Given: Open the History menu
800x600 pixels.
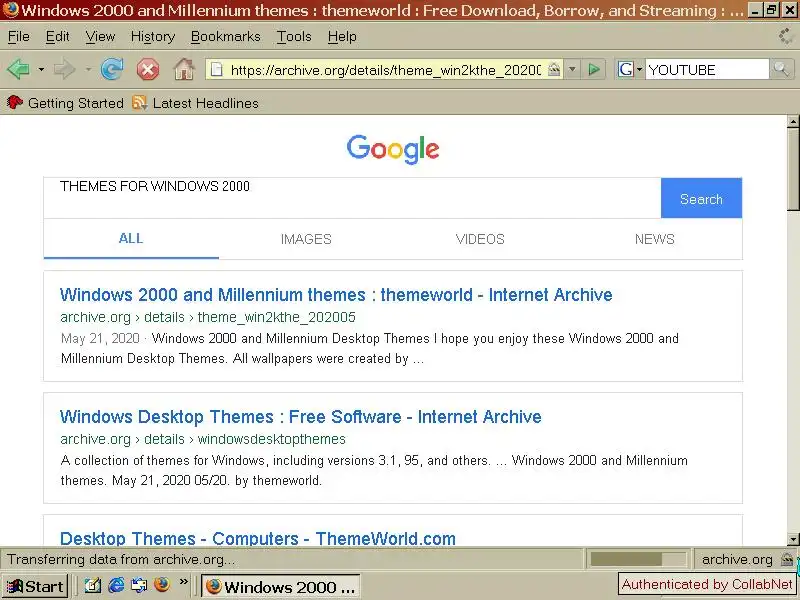Looking at the screenshot, I should (x=153, y=37).
